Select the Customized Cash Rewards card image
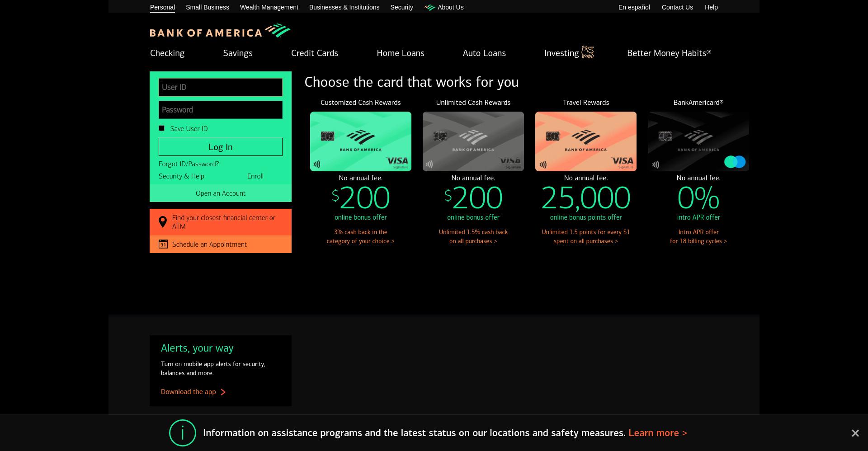Viewport: 868px width, 451px height. (x=361, y=141)
